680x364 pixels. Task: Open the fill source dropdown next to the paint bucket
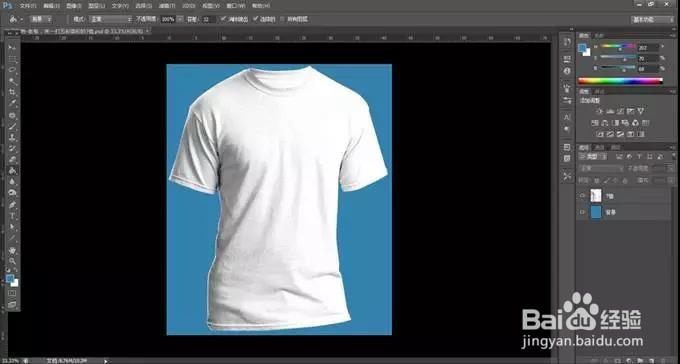click(41, 20)
